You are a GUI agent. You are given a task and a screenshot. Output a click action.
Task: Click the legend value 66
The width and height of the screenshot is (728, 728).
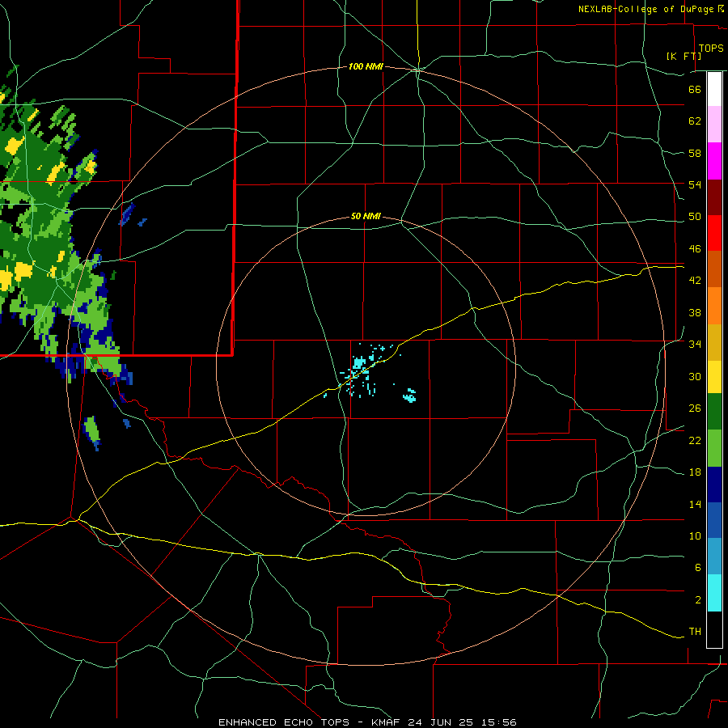(x=695, y=89)
